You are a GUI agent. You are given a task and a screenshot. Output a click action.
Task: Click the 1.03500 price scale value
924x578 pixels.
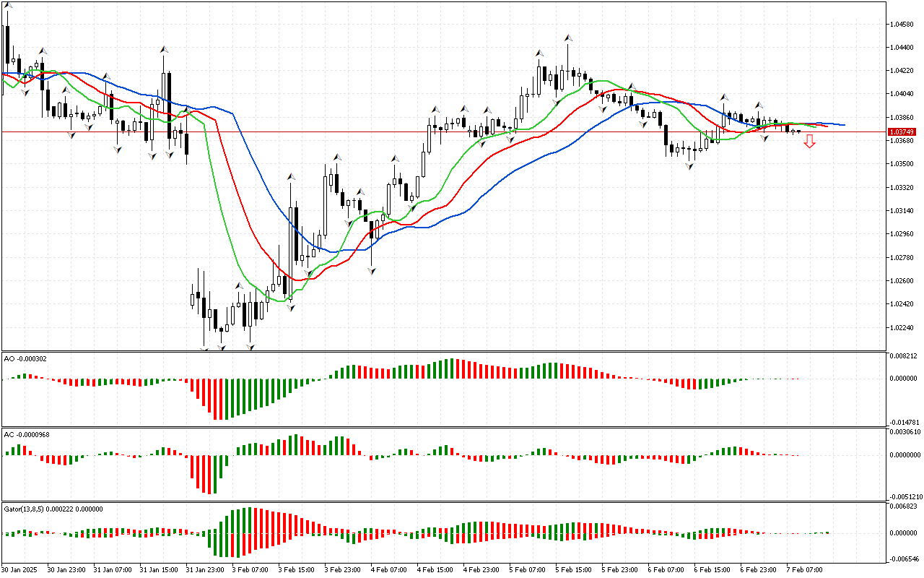[903, 164]
